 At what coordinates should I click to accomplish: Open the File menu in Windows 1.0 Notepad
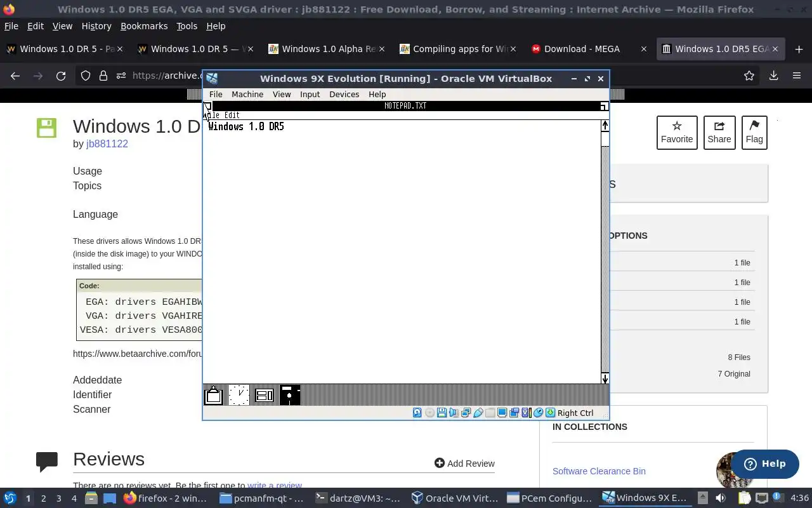point(213,115)
